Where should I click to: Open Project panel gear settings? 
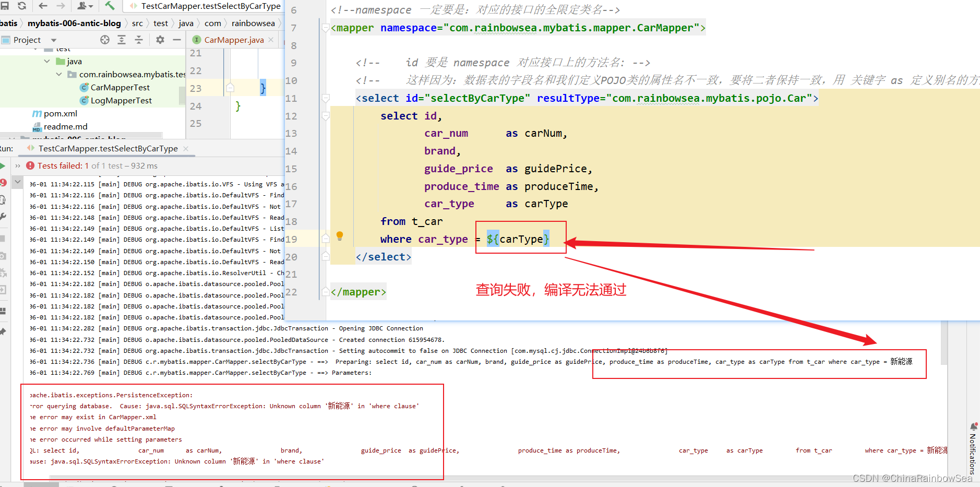[160, 40]
